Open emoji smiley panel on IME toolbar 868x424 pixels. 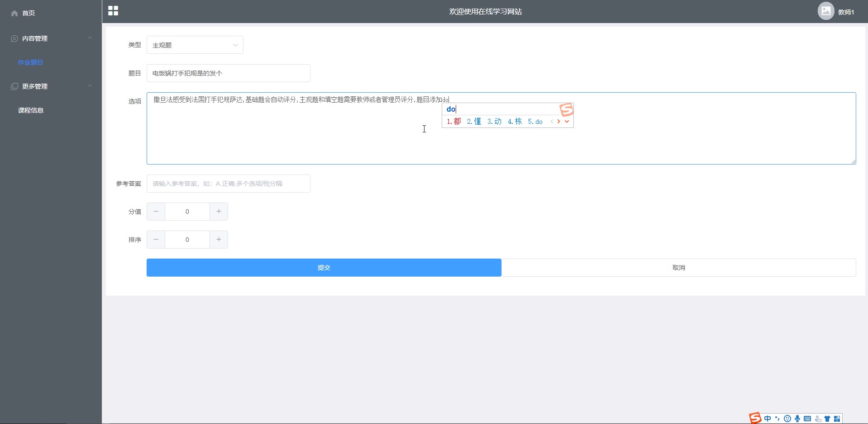787,419
